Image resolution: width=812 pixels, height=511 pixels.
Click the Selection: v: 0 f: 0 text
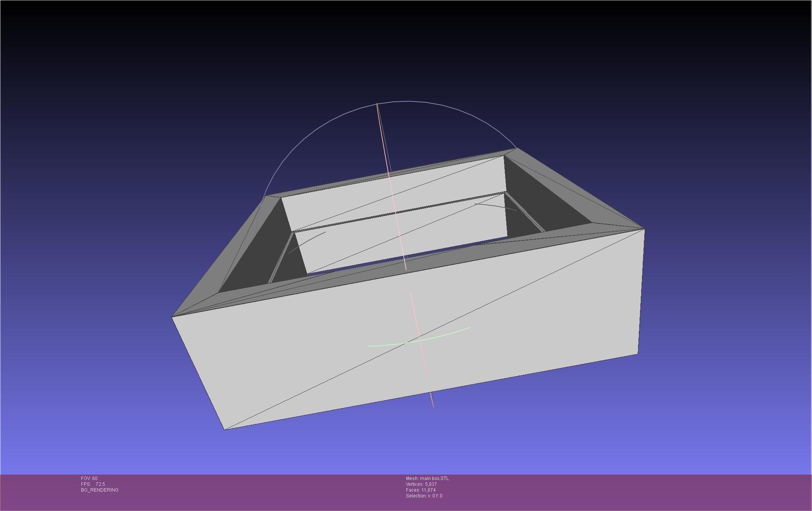[x=424, y=496]
